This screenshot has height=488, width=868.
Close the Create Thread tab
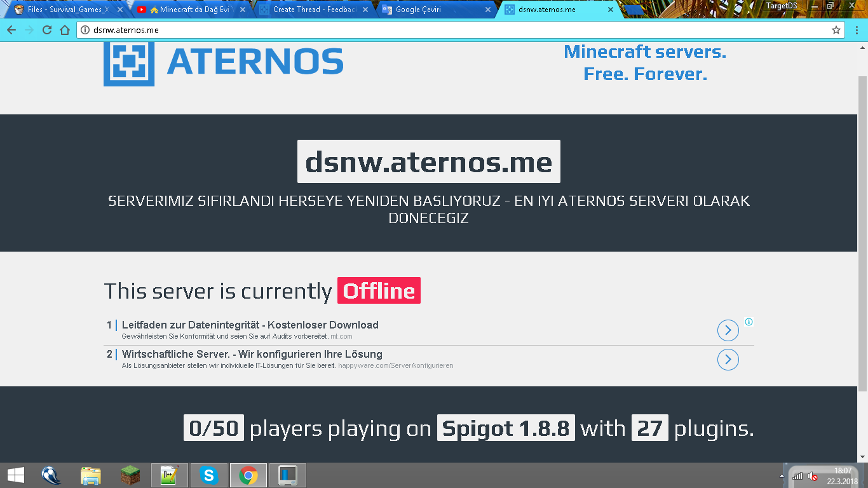pyautogui.click(x=365, y=10)
